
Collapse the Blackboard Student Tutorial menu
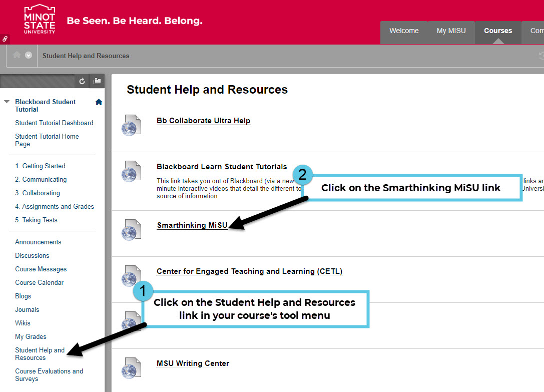pos(7,102)
